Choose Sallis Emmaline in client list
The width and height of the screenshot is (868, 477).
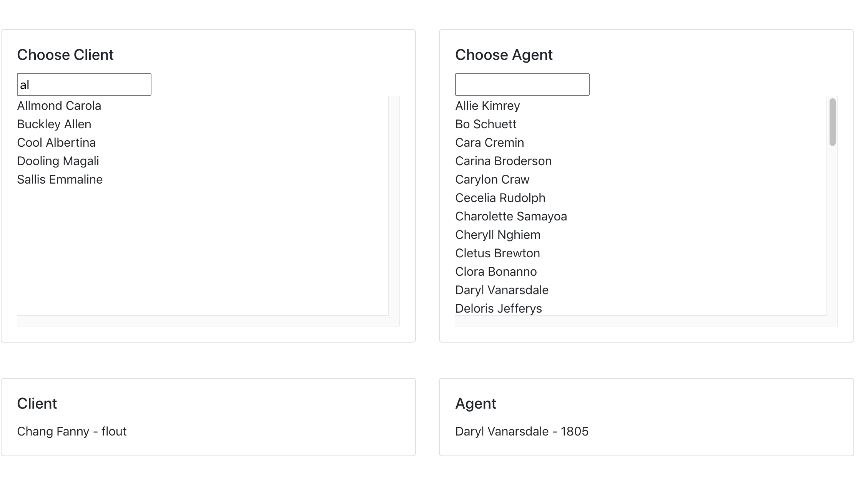(60, 179)
